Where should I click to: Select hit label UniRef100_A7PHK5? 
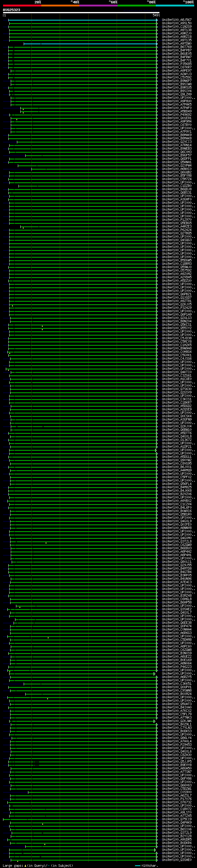(x=177, y=104)
